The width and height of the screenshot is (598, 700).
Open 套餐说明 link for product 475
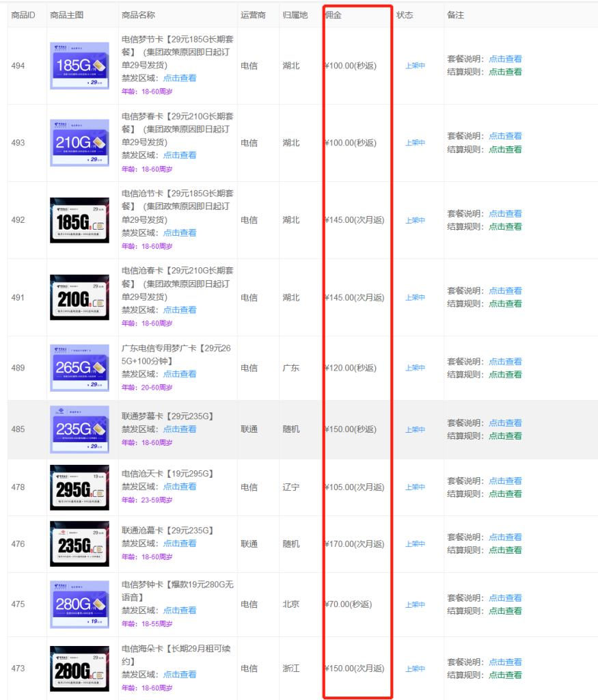point(505,597)
